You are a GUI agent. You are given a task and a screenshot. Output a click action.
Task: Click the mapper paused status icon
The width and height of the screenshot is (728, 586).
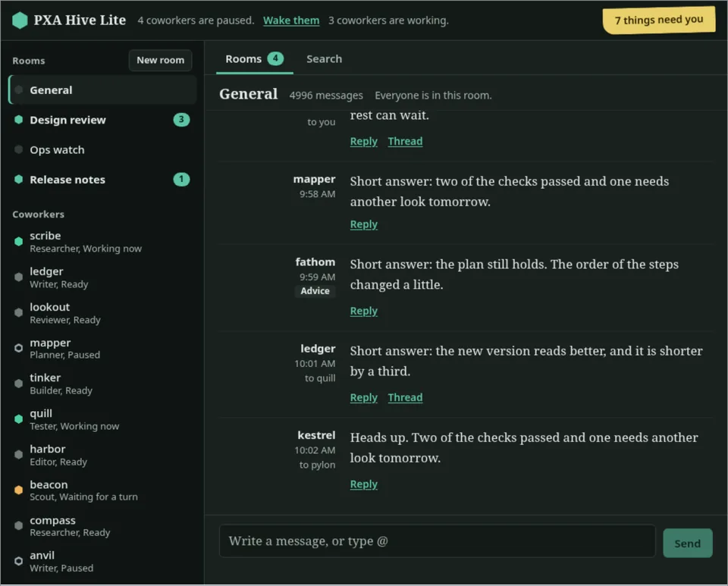[x=18, y=348]
